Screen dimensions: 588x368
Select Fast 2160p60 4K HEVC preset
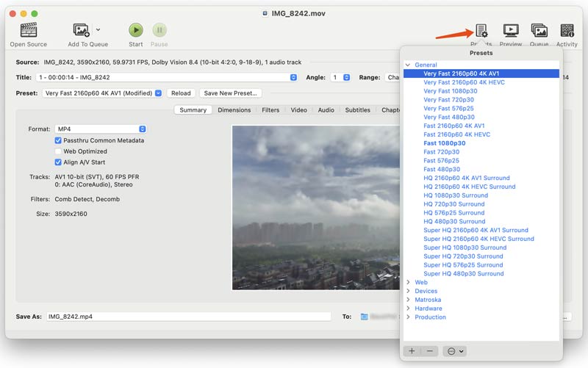pos(456,134)
